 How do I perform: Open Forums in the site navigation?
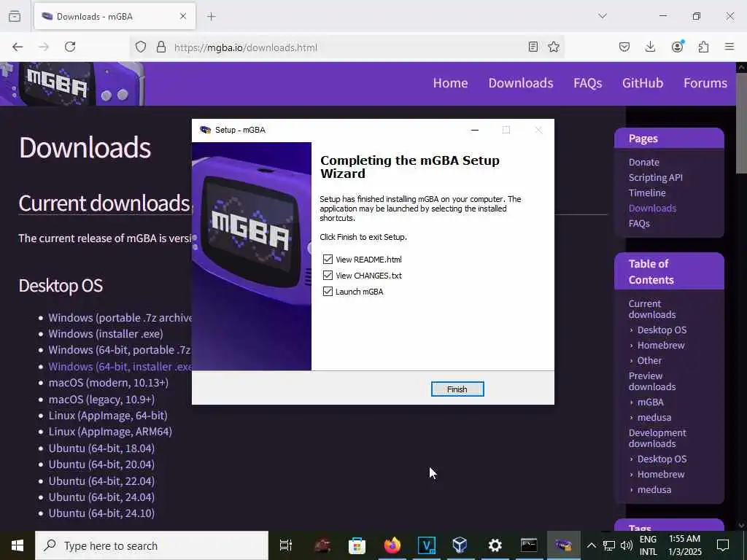[x=705, y=83]
